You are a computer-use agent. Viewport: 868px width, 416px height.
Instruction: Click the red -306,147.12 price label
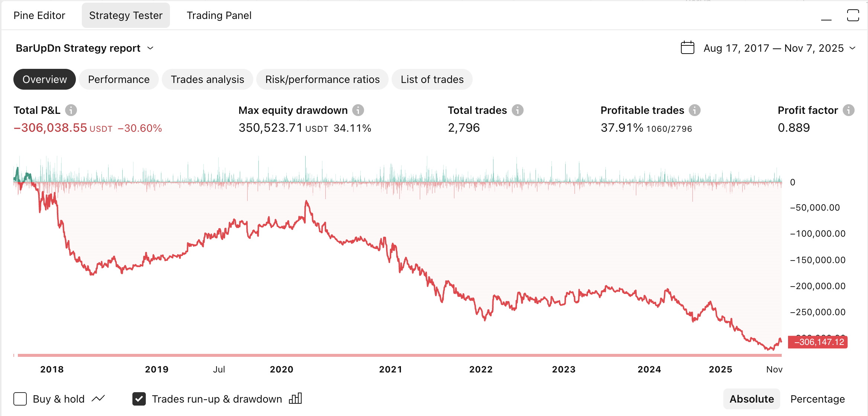tap(818, 342)
